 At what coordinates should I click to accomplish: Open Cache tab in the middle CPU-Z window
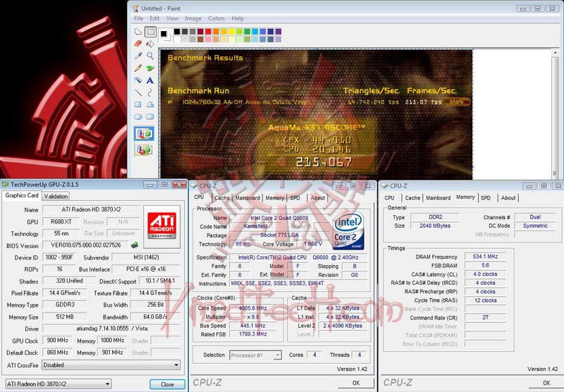pyautogui.click(x=222, y=198)
